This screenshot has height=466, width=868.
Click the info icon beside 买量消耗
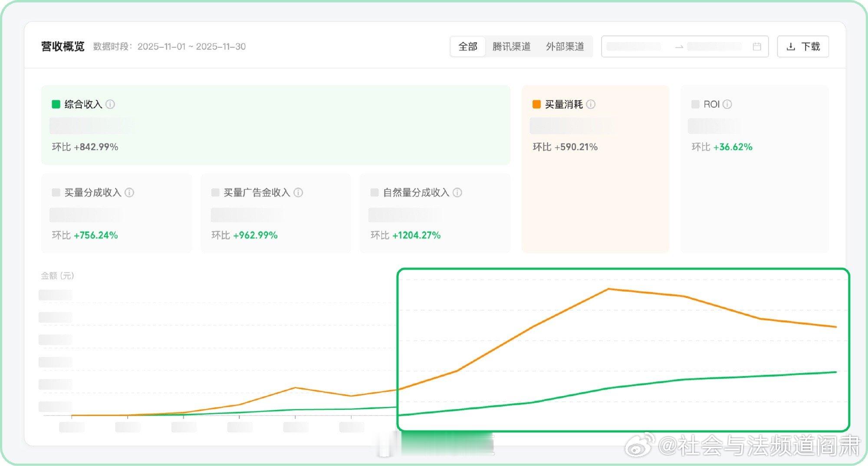(x=591, y=104)
